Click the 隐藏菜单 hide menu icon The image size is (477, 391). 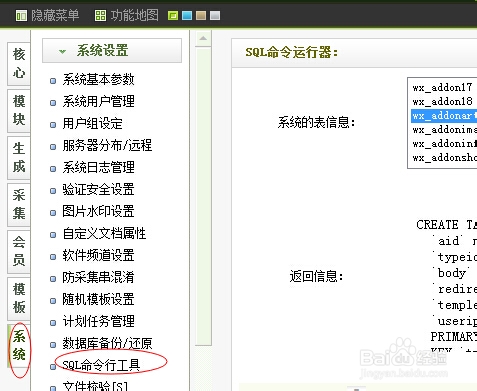(21, 15)
